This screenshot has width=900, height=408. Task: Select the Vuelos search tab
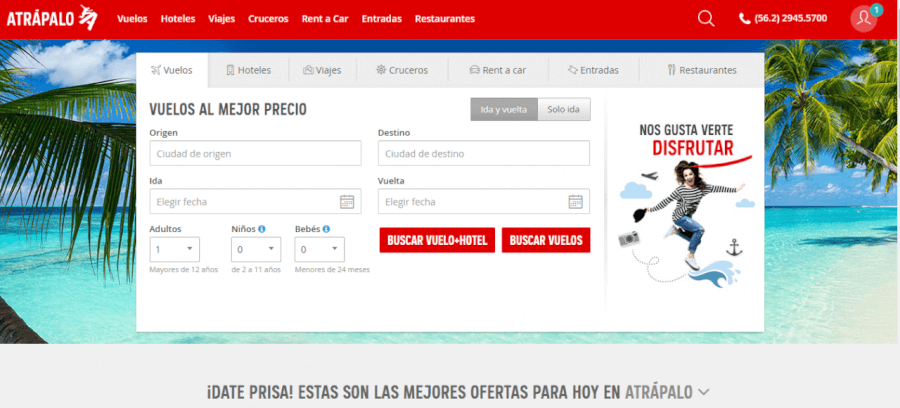pyautogui.click(x=172, y=71)
